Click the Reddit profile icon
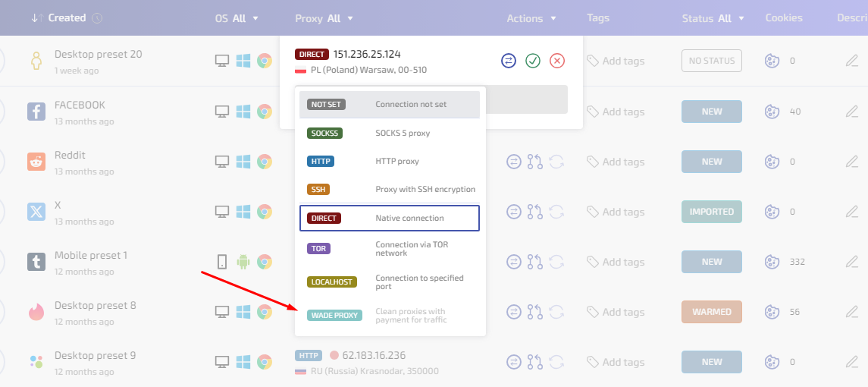This screenshot has height=387, width=868. 36,162
